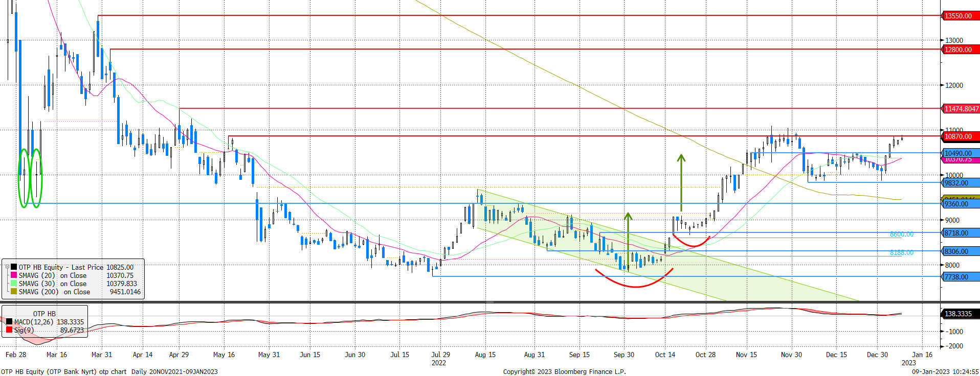This screenshot has width=980, height=376.
Task: Select the blue 8718.00 price label
Action: point(961,233)
